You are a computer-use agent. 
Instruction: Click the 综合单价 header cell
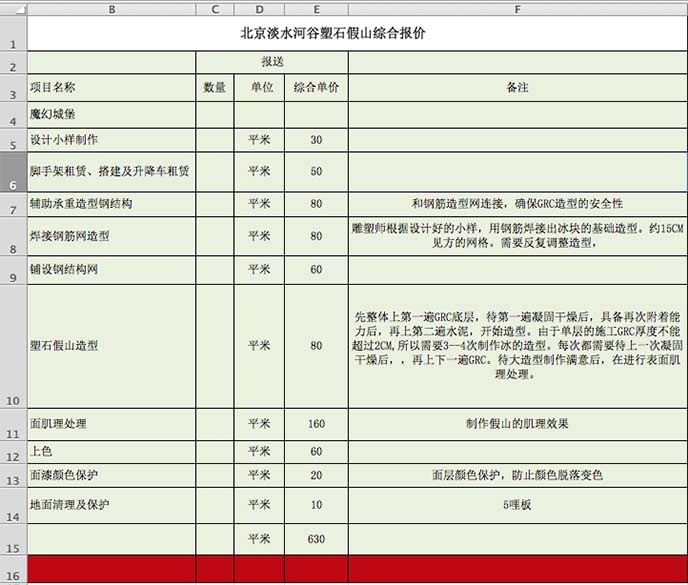[x=316, y=88]
